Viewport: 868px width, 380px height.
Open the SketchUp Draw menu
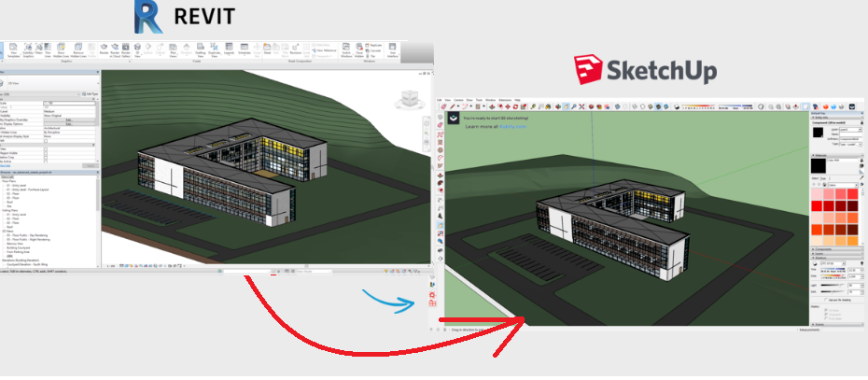pos(469,100)
